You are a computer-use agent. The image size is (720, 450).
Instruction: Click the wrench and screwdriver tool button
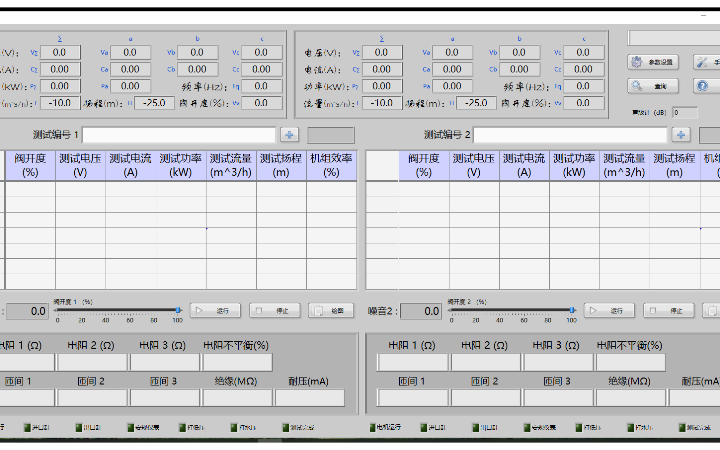[707, 62]
